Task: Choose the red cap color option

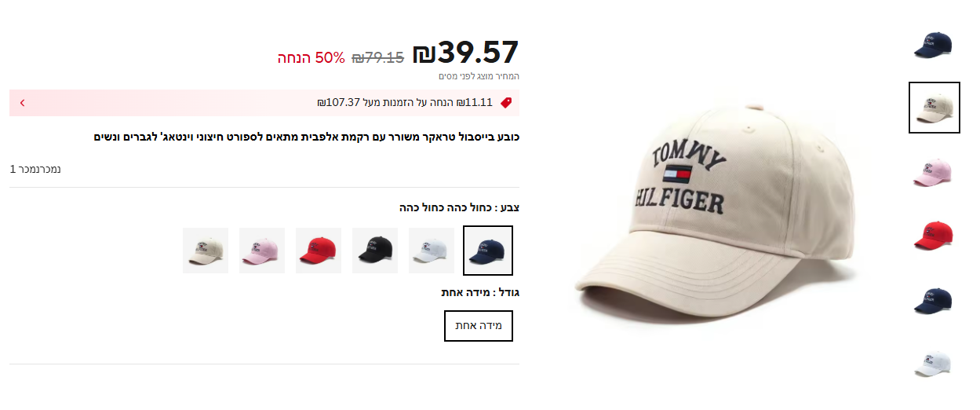Action: (x=319, y=251)
